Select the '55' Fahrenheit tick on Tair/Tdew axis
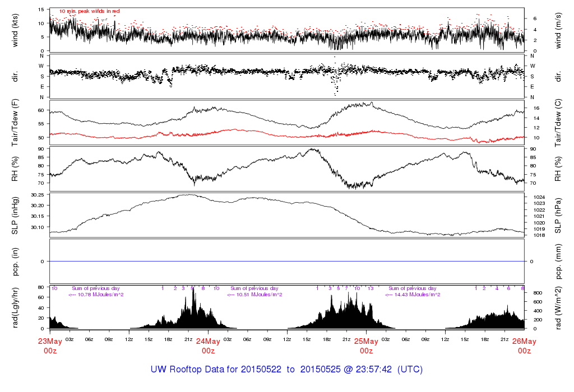Image resolution: width=574 pixels, height=392 pixels. coord(41,124)
